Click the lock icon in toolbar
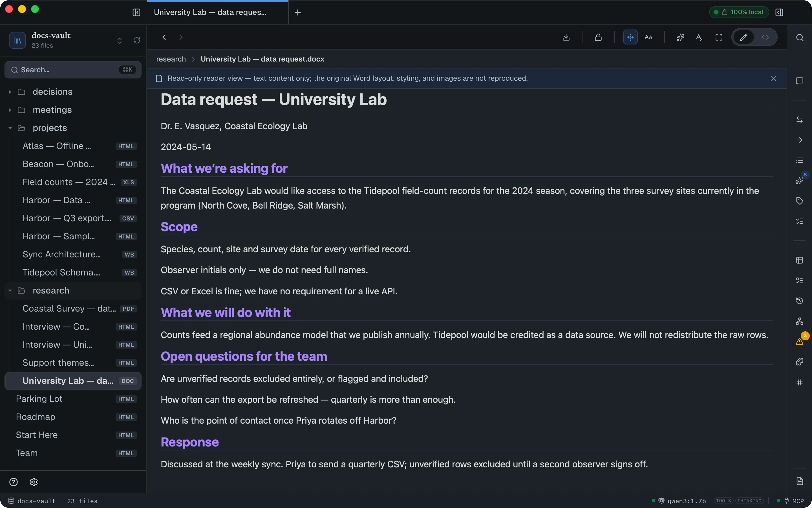The height and width of the screenshot is (508, 812). pos(598,37)
